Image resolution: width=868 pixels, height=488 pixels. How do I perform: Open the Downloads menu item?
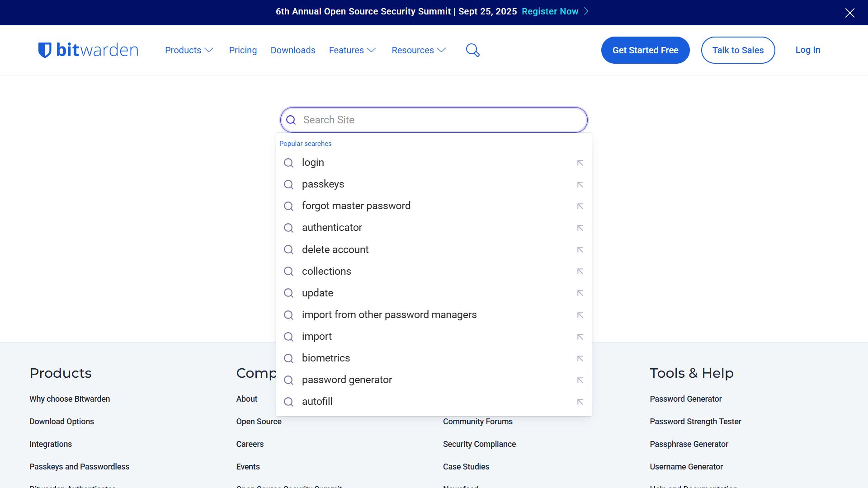click(292, 50)
